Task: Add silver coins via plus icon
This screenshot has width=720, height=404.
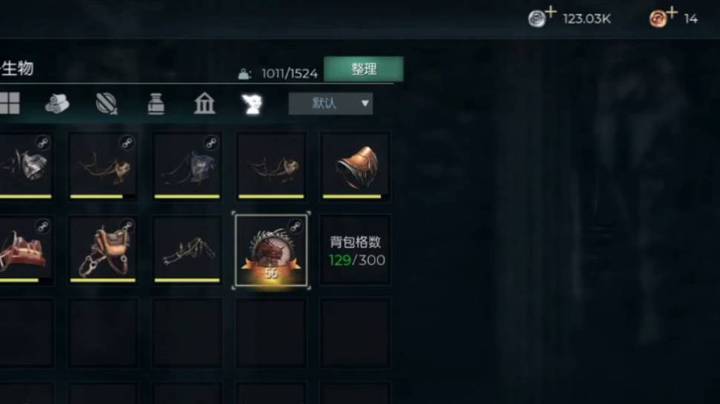Action: click(x=551, y=12)
